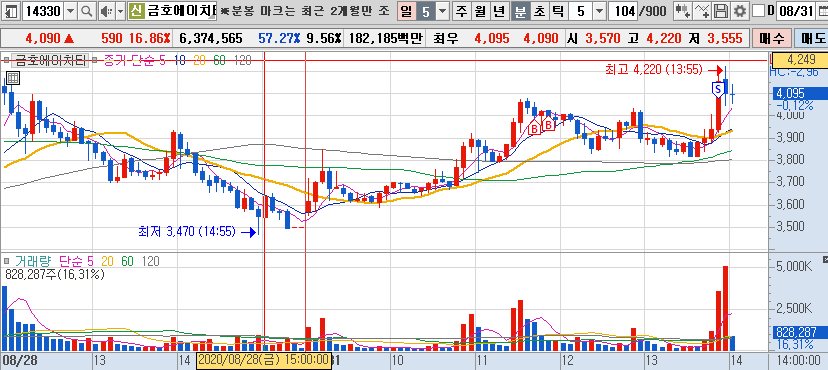This screenshot has height=370, width=828.
Task: Expand the day interval dropdown arrow
Action: pos(443,11)
